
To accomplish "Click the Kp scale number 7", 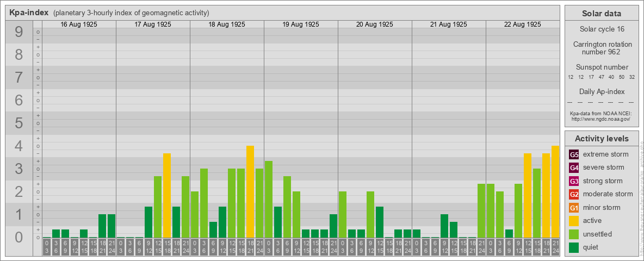I will 18,77.
